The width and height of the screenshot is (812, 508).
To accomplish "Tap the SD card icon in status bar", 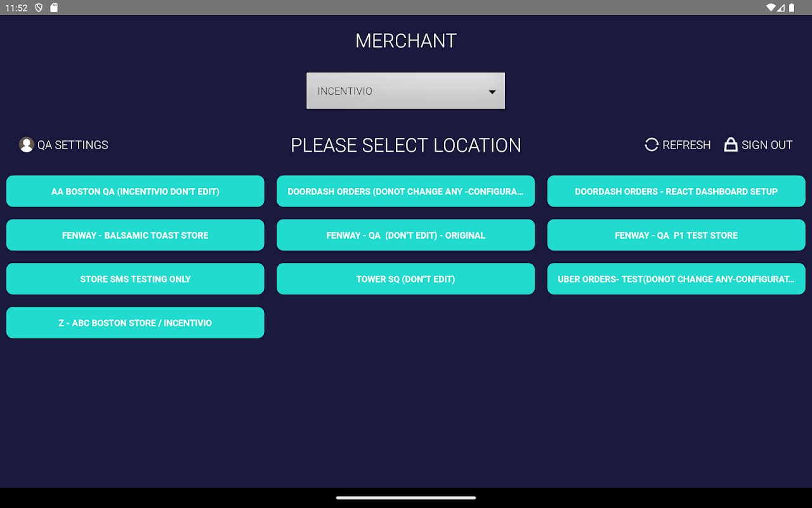I will click(54, 8).
